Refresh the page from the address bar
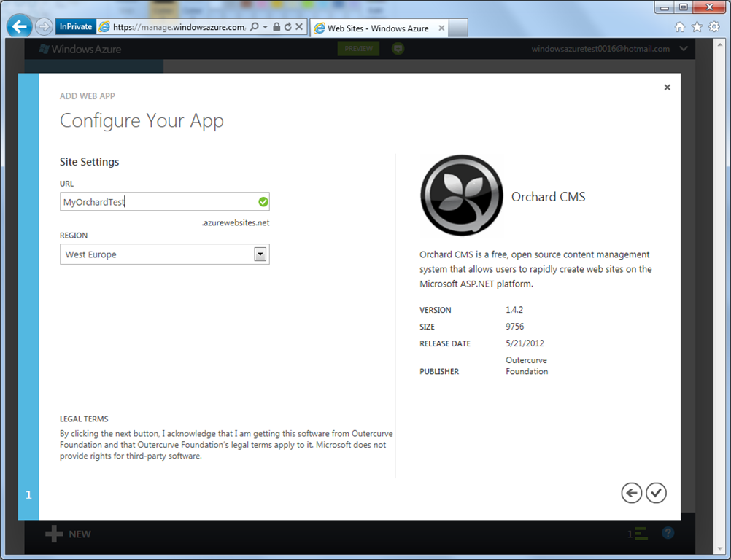The width and height of the screenshot is (731, 560). 287,27
